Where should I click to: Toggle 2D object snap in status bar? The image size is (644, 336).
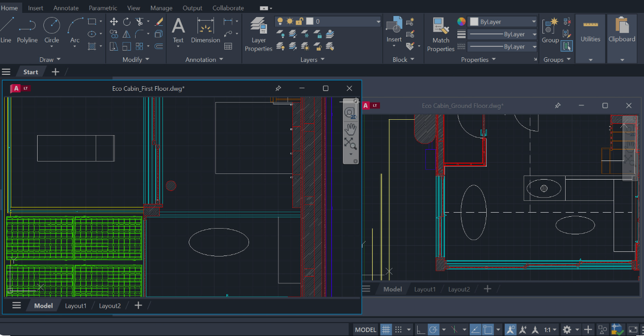(x=488, y=329)
